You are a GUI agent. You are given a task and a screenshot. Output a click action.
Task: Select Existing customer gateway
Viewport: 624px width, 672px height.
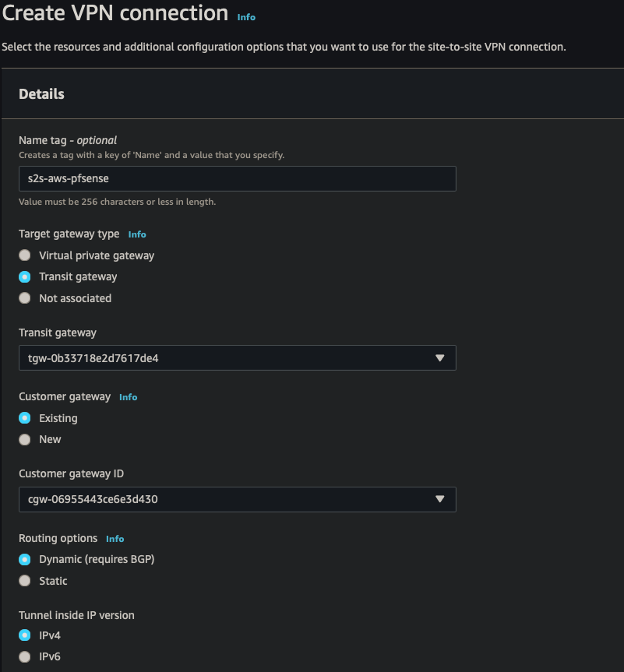24,417
